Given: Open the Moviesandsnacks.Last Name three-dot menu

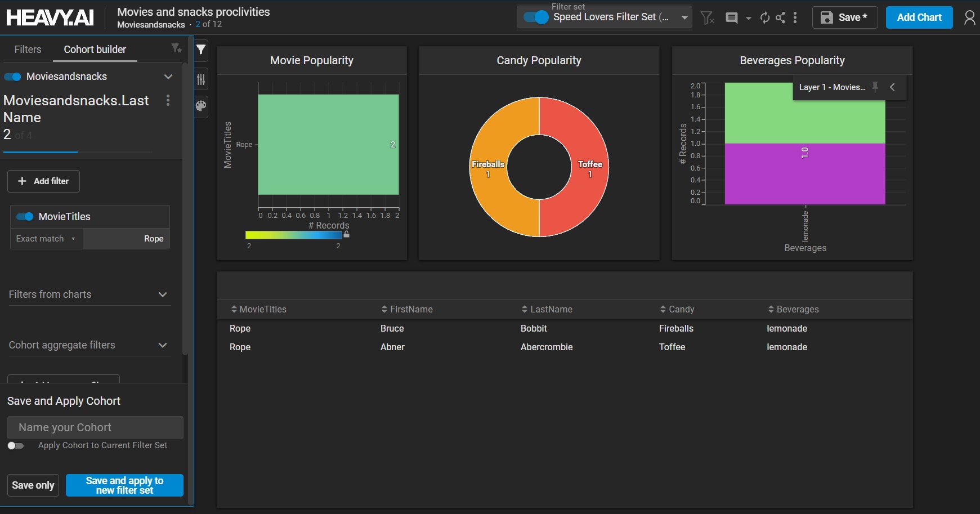Looking at the screenshot, I should pos(168,101).
